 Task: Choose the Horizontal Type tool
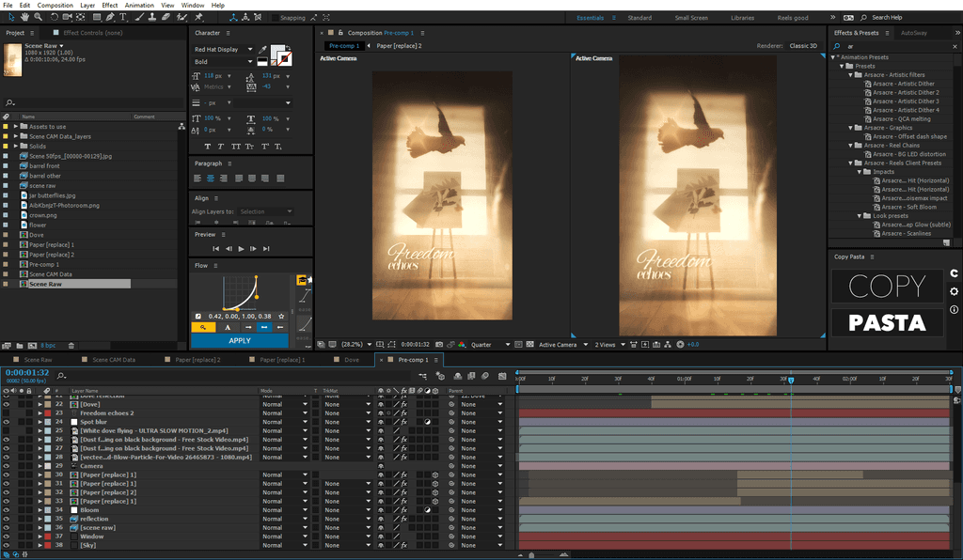point(123,17)
